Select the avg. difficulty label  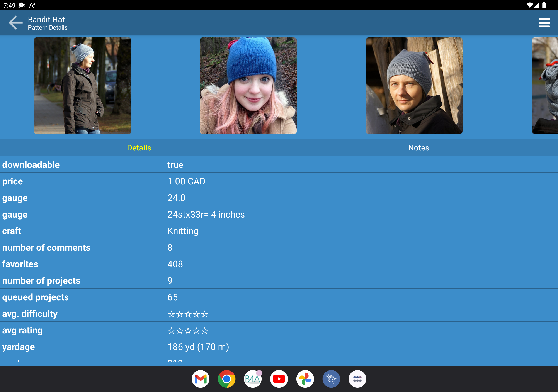coord(30,314)
